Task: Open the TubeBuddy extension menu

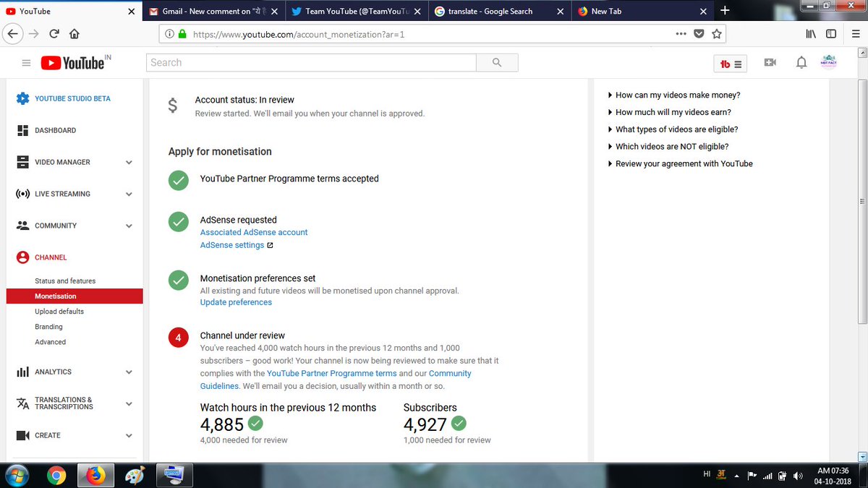Action: [731, 64]
